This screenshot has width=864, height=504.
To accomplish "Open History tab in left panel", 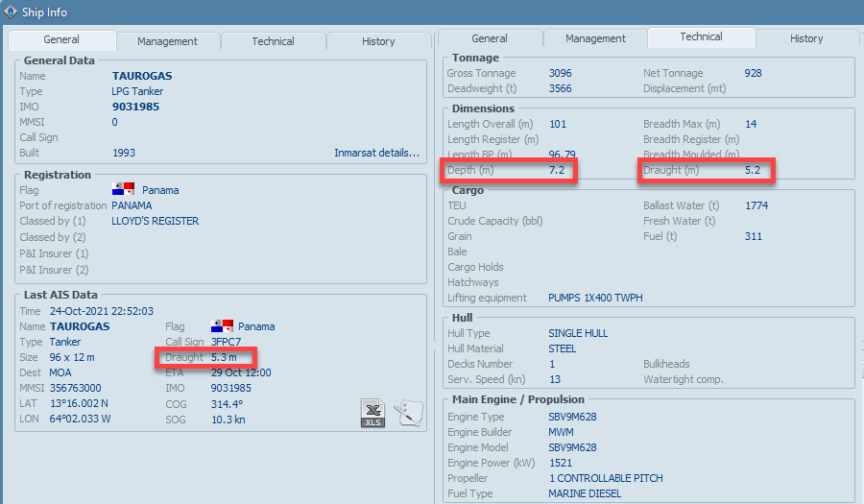I will coord(378,41).
